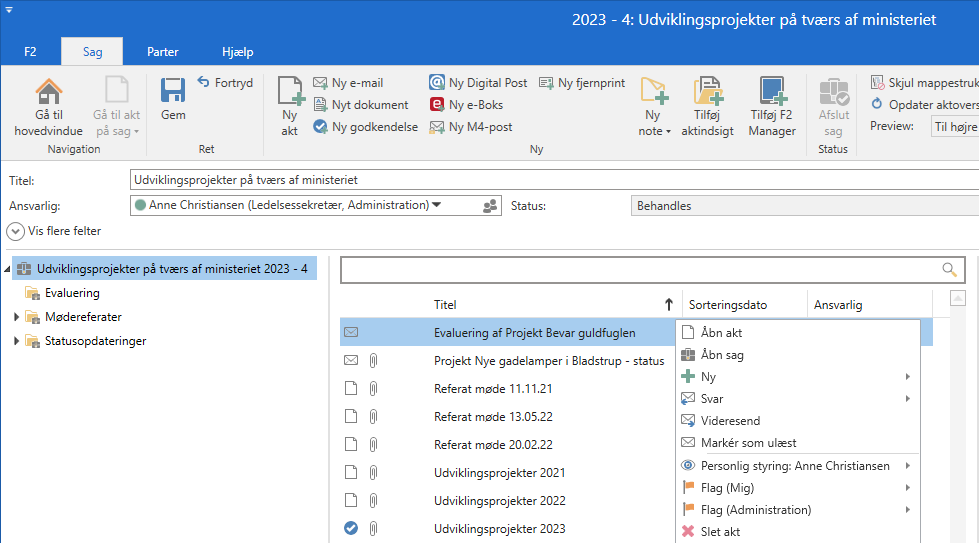Click the Fortryd undo button
Screen dimensions: 979x543
tap(225, 83)
